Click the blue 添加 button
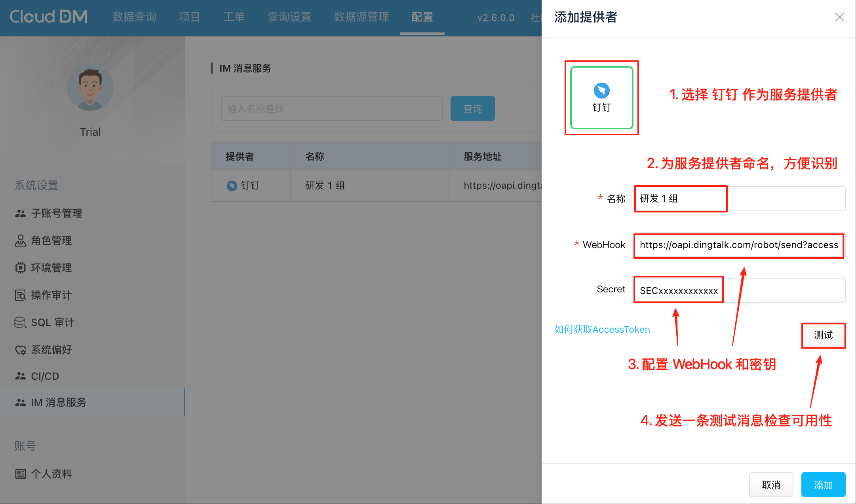The image size is (856, 504). click(823, 485)
